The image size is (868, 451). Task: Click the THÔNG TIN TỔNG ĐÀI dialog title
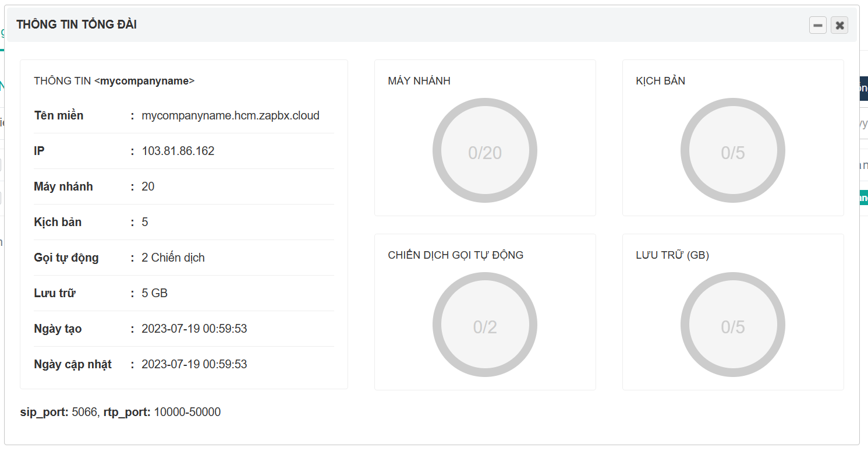(x=76, y=24)
